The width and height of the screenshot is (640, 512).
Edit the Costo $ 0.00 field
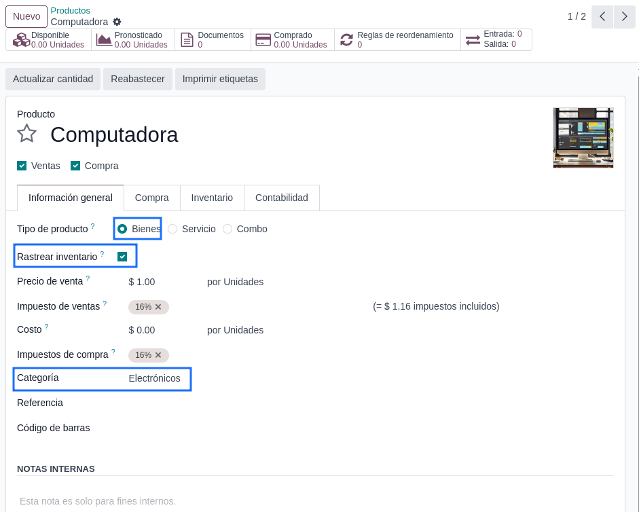(142, 330)
